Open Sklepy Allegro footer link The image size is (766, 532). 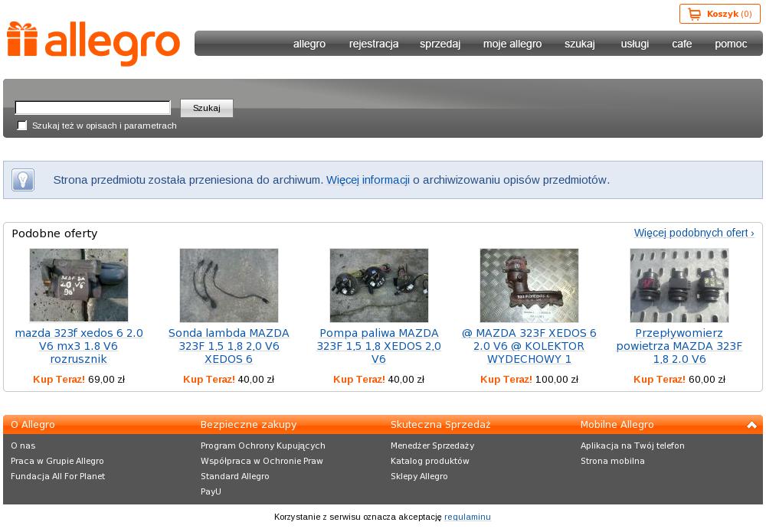419,476
